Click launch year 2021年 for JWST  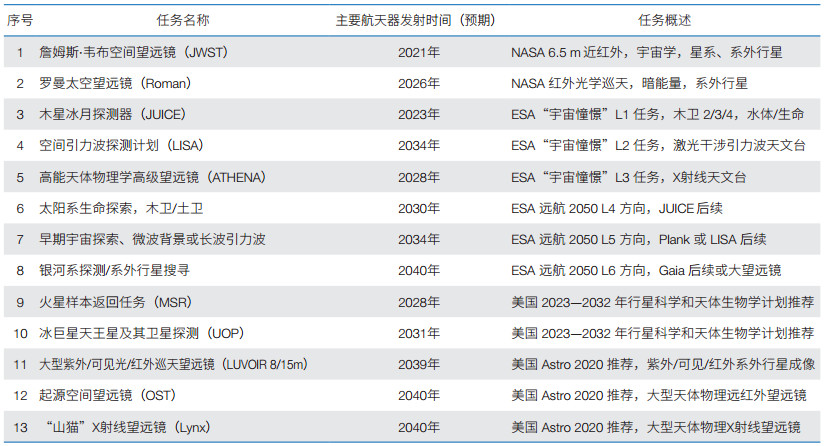pyautogui.click(x=419, y=52)
